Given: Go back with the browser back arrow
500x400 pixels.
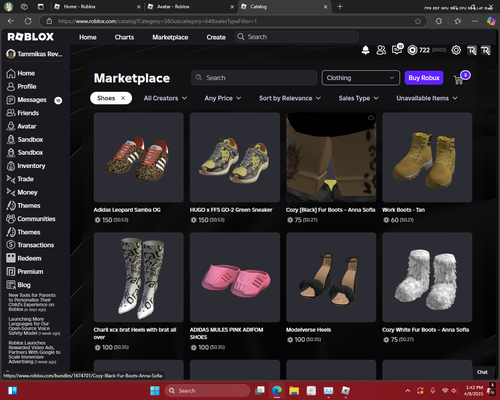Looking at the screenshot, I should click(x=11, y=21).
